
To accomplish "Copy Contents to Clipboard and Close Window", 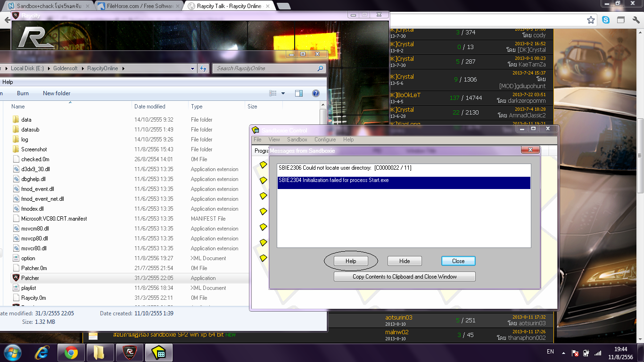I will pyautogui.click(x=405, y=277).
